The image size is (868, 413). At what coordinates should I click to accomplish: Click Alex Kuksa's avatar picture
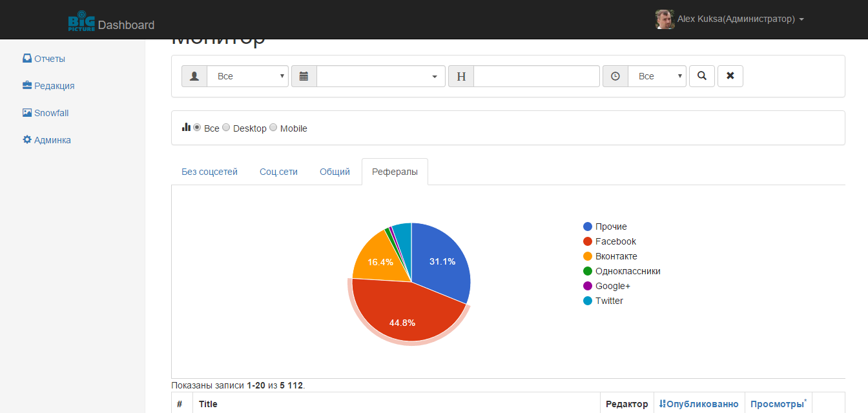click(x=665, y=19)
